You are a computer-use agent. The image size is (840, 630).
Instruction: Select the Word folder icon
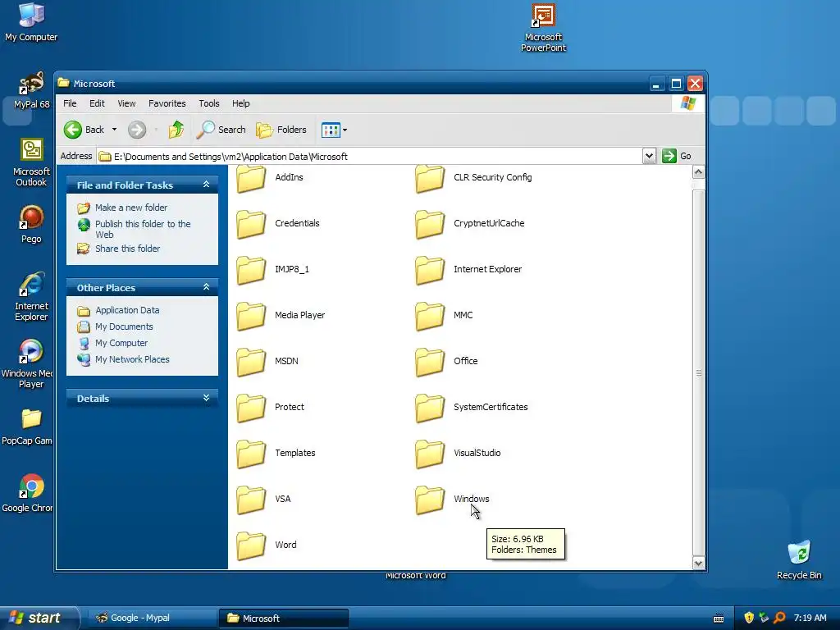click(x=251, y=546)
